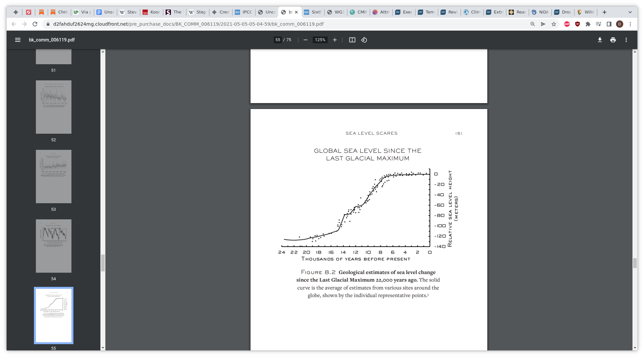
Task: Print the PDF document
Action: tap(613, 40)
